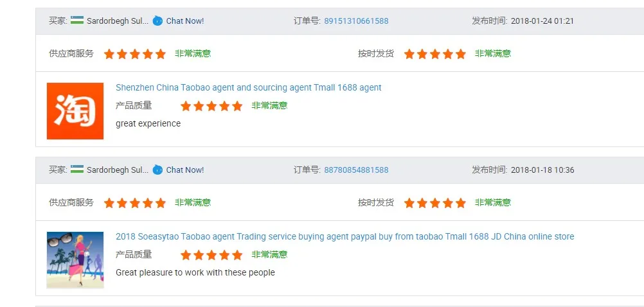Image resolution: width=644 pixels, height=307 pixels.
Task: Click the 'Great pleasure to work' comment
Action: [195, 272]
